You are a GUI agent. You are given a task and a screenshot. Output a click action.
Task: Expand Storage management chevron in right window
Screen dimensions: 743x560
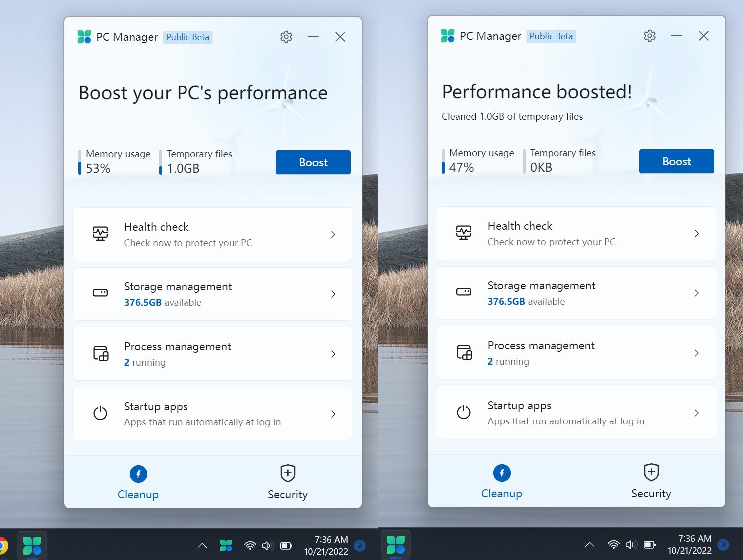697,293
